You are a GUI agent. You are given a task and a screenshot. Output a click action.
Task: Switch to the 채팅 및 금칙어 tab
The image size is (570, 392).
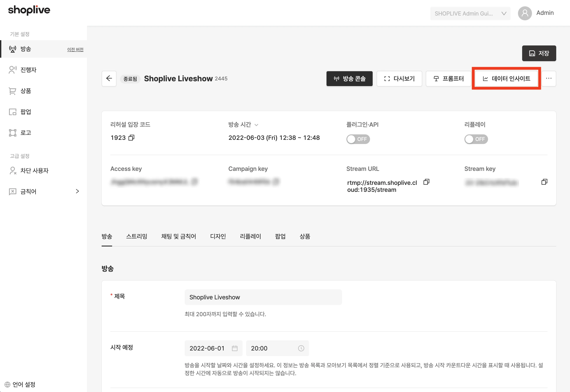(x=178, y=236)
